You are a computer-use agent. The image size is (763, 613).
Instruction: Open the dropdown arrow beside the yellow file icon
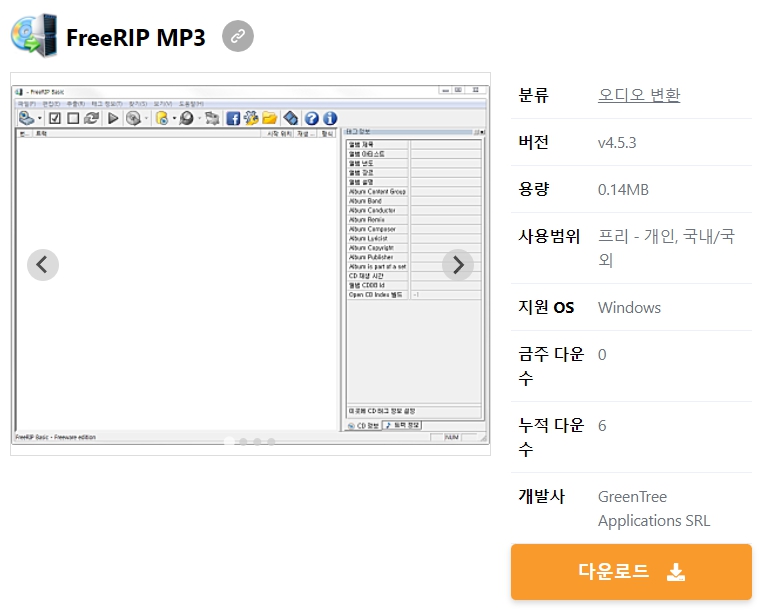click(x=174, y=118)
